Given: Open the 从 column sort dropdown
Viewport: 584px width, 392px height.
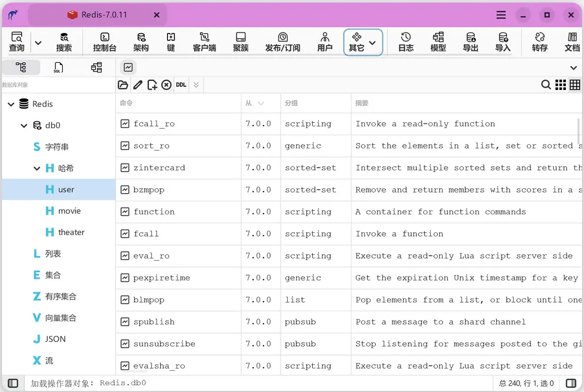Looking at the screenshot, I should click(261, 104).
